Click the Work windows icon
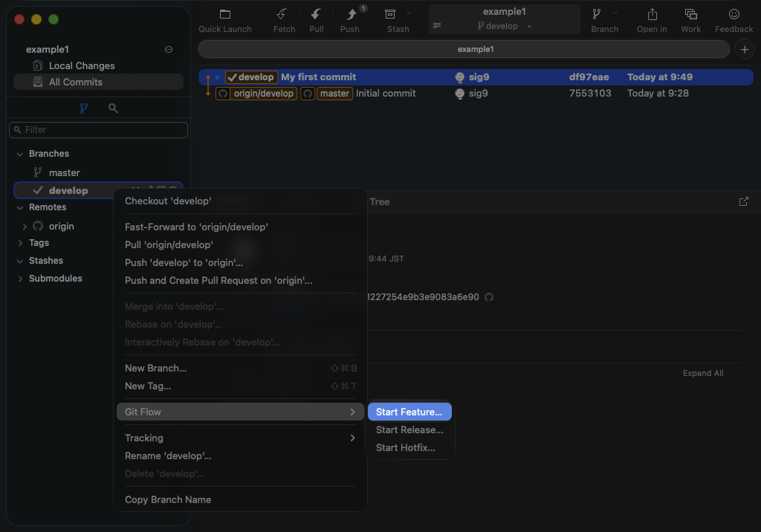Screen dimensions: 761x532 coord(690,15)
